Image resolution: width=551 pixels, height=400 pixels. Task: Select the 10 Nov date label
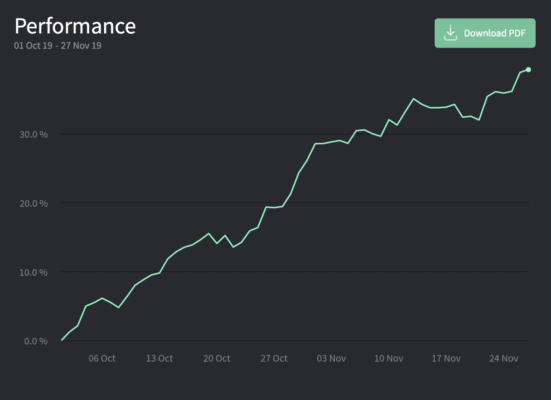point(389,358)
